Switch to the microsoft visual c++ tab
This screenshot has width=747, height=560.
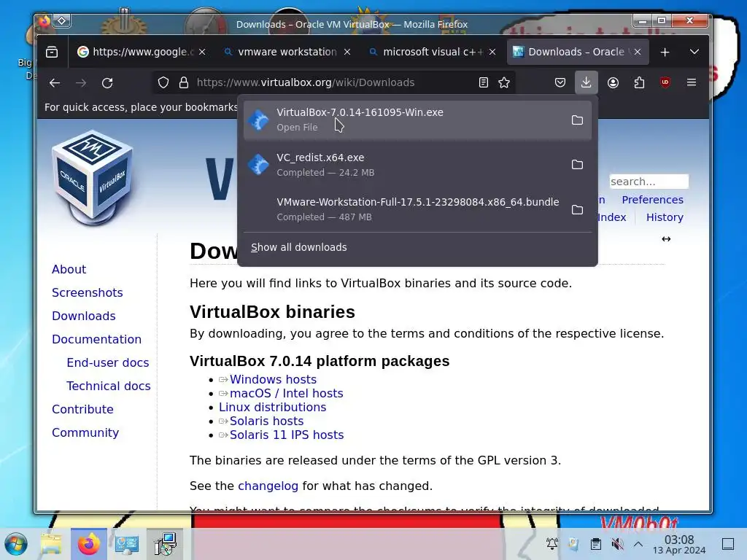coord(426,52)
